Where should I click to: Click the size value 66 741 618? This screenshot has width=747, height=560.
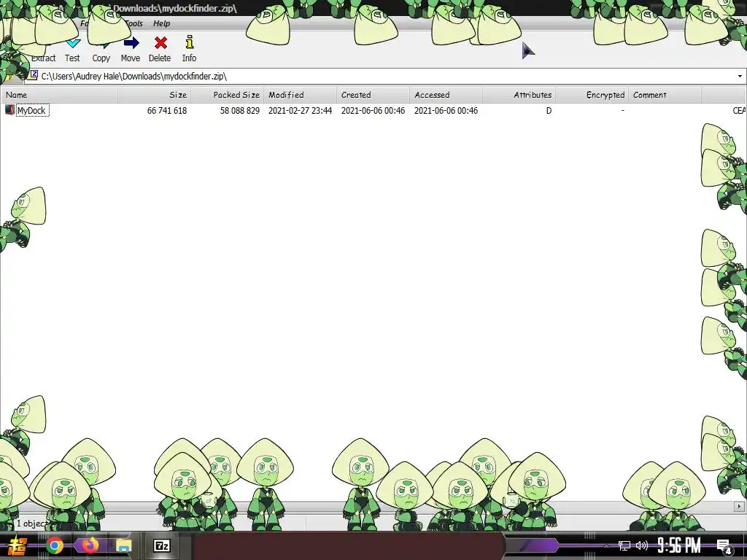pos(167,111)
